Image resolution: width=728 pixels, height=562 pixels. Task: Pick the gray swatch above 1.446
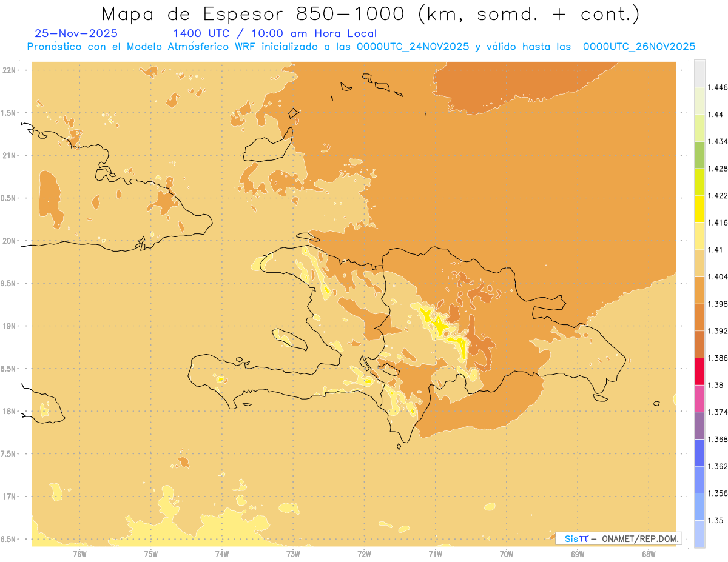699,73
